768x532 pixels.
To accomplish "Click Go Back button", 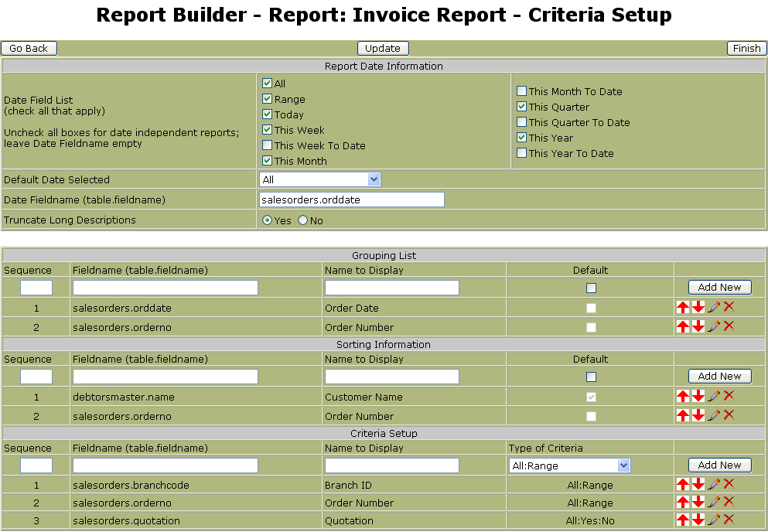I will (29, 48).
